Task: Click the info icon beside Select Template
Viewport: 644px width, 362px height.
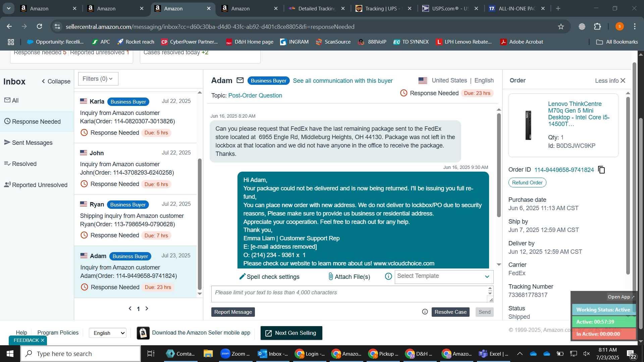Action: pyautogui.click(x=388, y=277)
